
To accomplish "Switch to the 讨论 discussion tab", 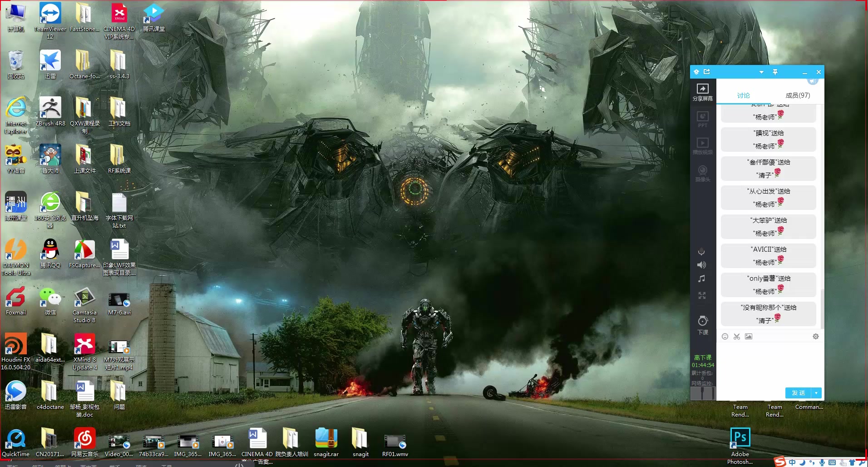I will pos(743,95).
